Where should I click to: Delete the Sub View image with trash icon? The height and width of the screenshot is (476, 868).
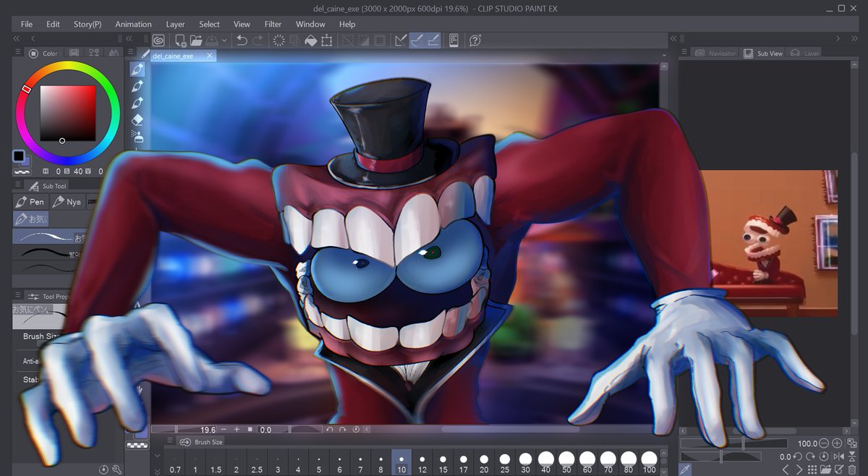(x=852, y=470)
